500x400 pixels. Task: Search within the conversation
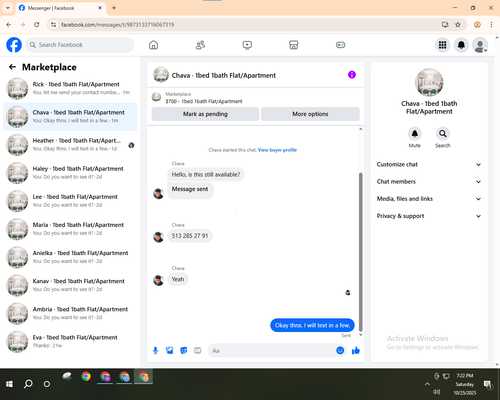443,134
